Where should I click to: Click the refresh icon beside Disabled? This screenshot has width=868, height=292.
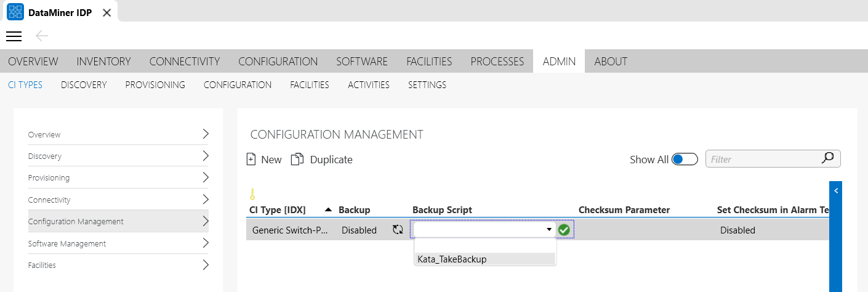[x=398, y=230]
